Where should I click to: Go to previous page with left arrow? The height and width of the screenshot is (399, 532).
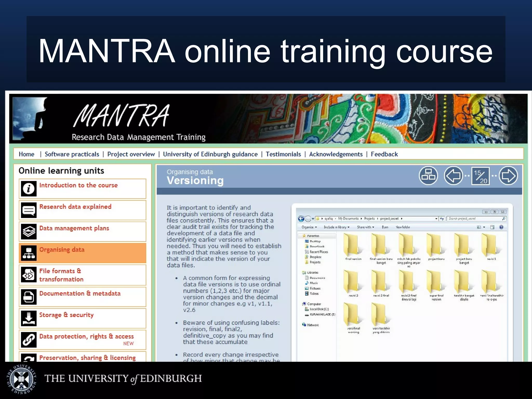coord(454,176)
